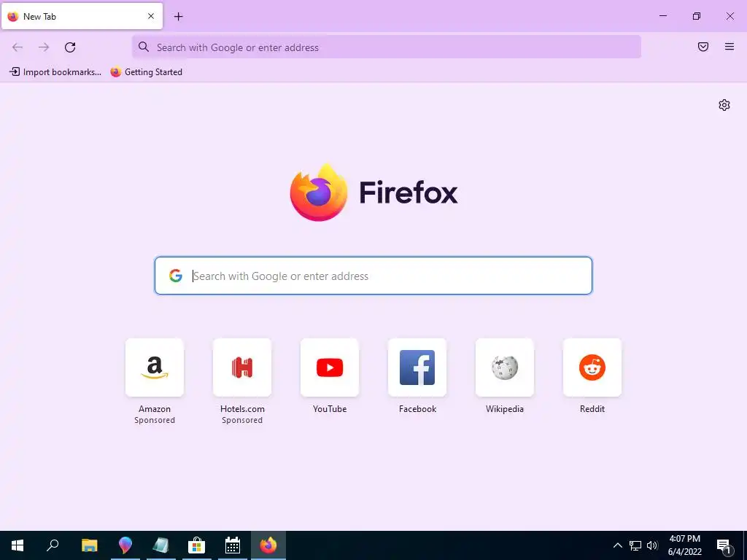Image resolution: width=747 pixels, height=560 pixels.
Task: Open the Firefox application menu
Action: pos(729,47)
